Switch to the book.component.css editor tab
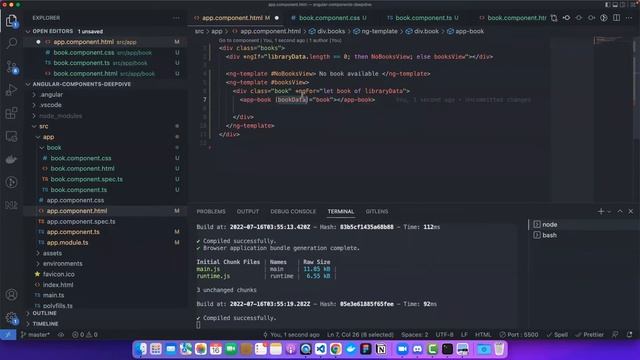This screenshot has width=640, height=360. (x=329, y=18)
